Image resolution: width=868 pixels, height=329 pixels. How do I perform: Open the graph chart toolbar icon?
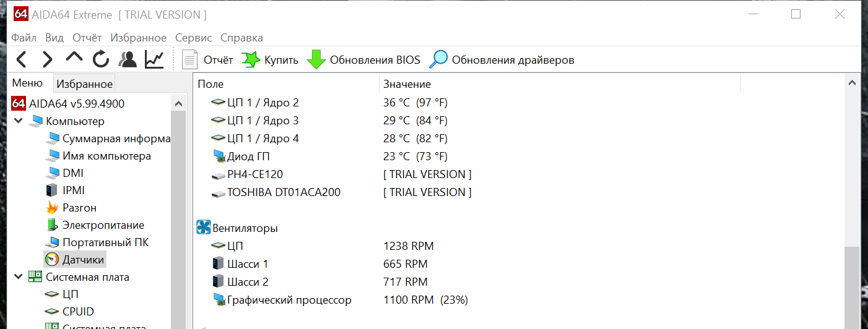[154, 59]
